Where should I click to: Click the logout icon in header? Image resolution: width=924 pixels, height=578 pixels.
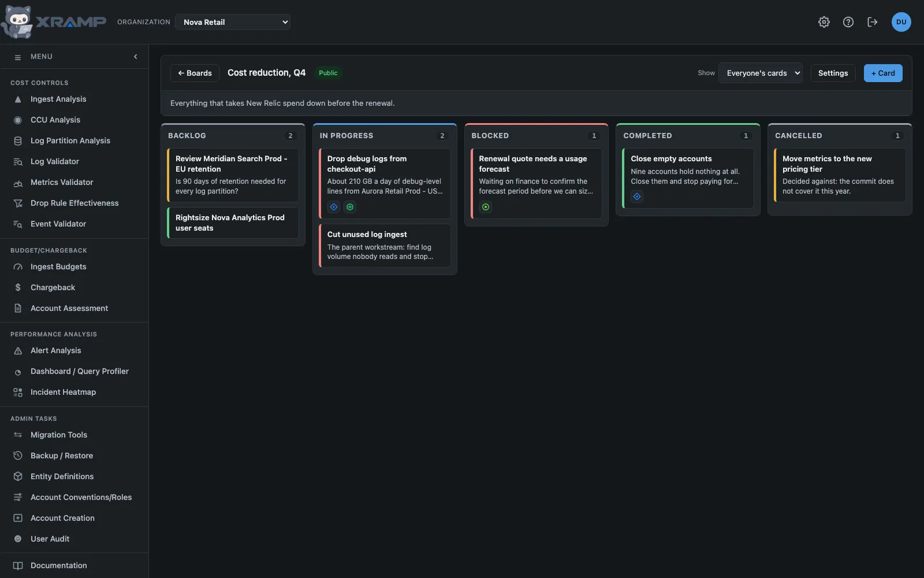(x=873, y=22)
